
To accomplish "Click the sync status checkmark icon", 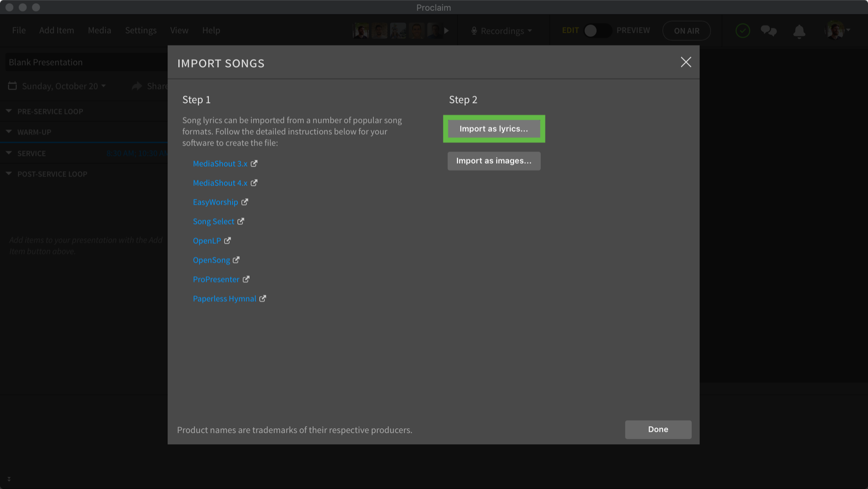I will [x=742, y=31].
